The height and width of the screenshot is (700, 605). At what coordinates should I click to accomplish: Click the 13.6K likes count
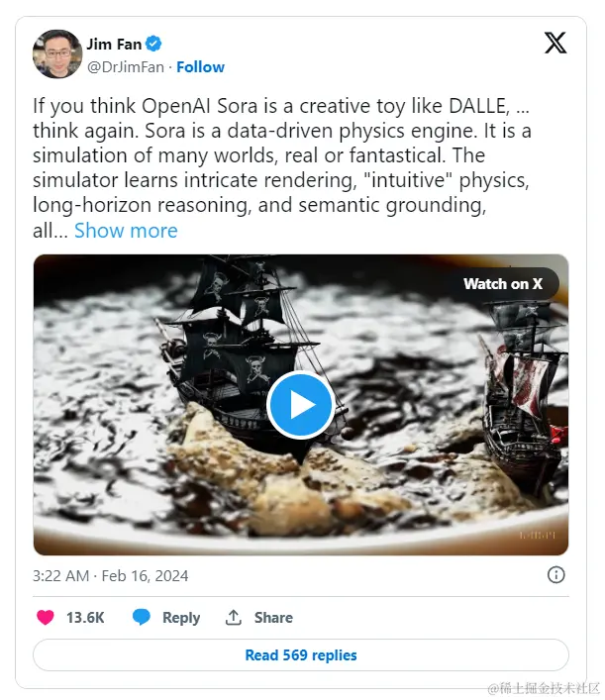coord(85,617)
